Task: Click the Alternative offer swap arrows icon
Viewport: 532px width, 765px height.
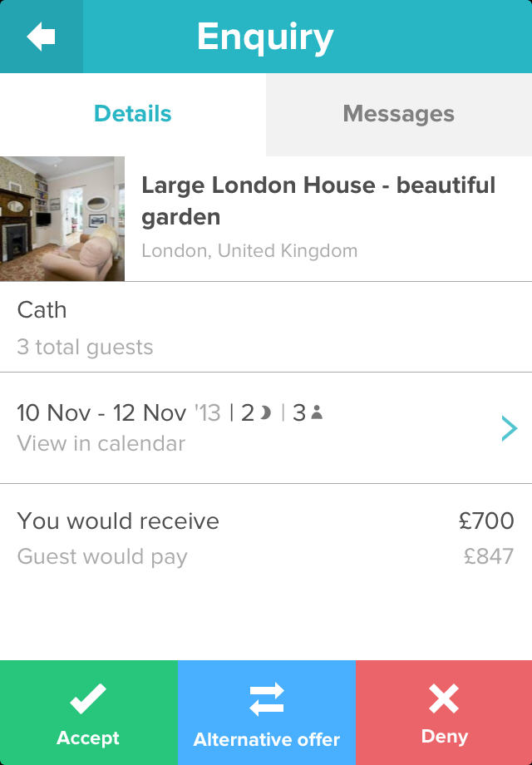Action: pos(267,699)
